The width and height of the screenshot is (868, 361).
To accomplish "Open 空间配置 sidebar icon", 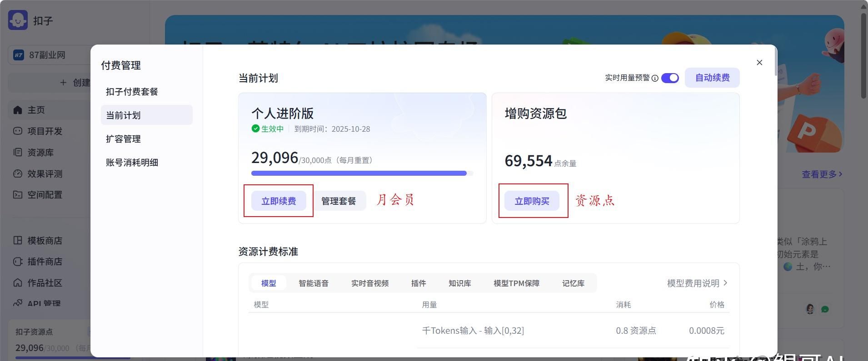I will click(18, 195).
